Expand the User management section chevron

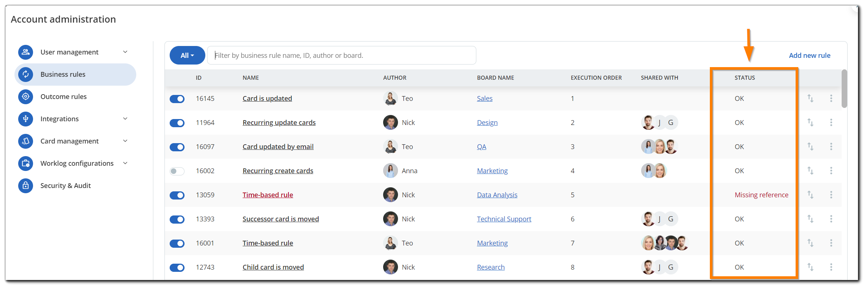(125, 52)
